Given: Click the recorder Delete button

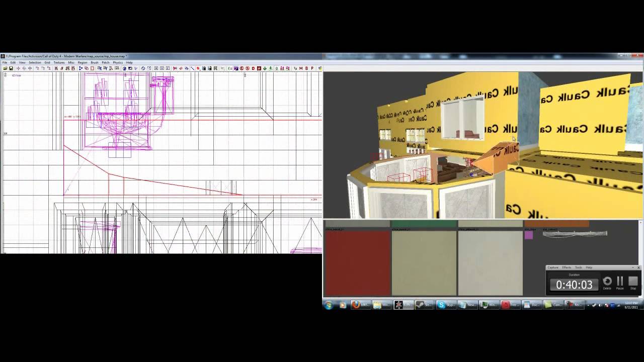Looking at the screenshot, I should (607, 283).
